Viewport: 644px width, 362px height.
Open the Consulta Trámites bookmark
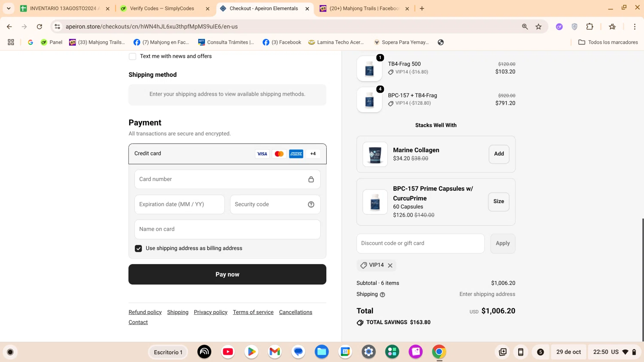(x=226, y=42)
